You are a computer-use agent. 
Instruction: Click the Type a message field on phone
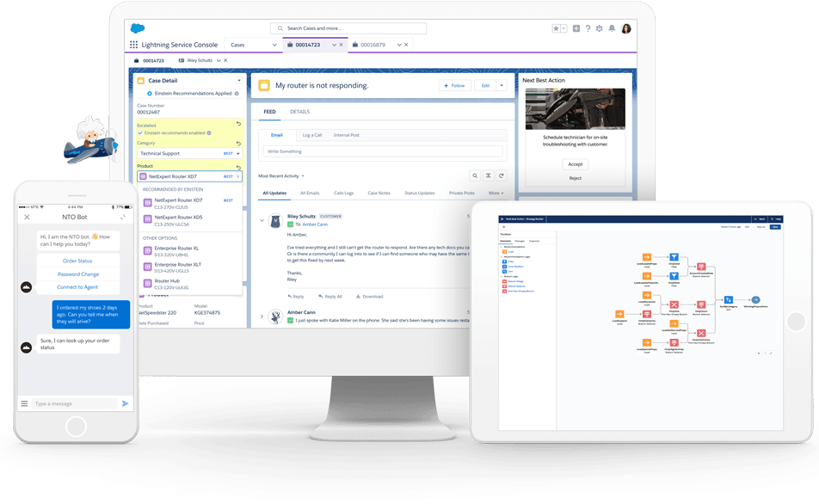tap(75, 403)
